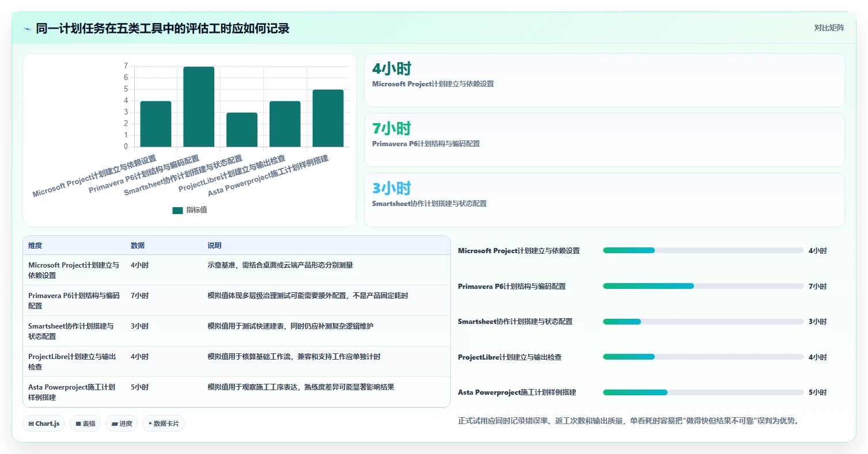Click the Asta Powerproject bar in chart
The height and width of the screenshot is (454, 868).
click(328, 118)
